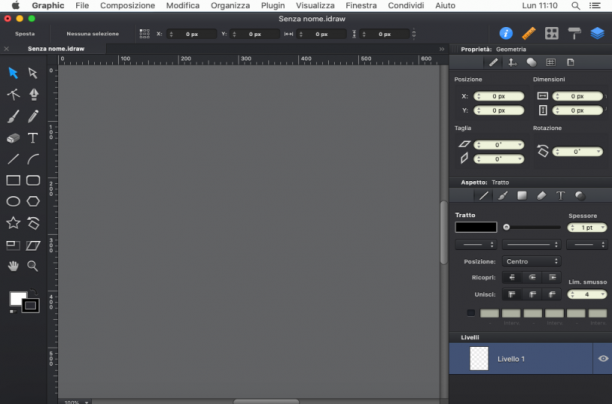This screenshot has width=612, height=404.
Task: Select the Hand pan tool
Action: pos(13,266)
